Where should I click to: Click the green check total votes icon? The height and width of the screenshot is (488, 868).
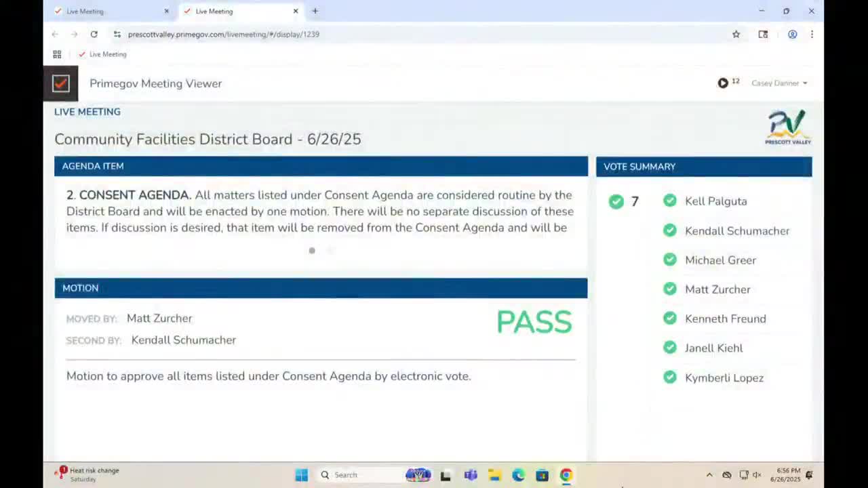click(616, 201)
